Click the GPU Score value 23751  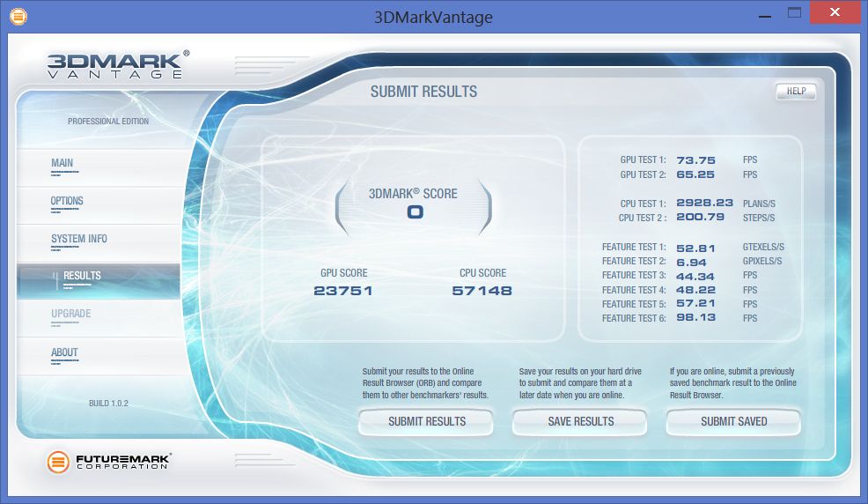343,291
